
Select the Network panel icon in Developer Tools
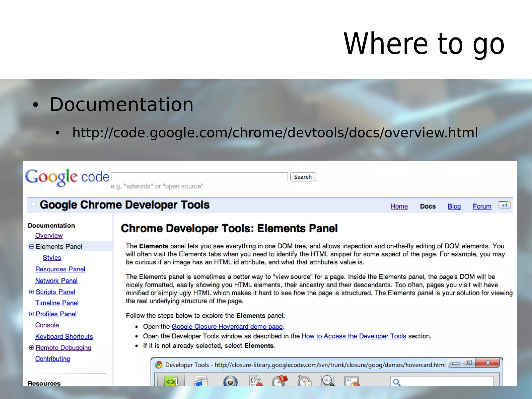coord(230,381)
